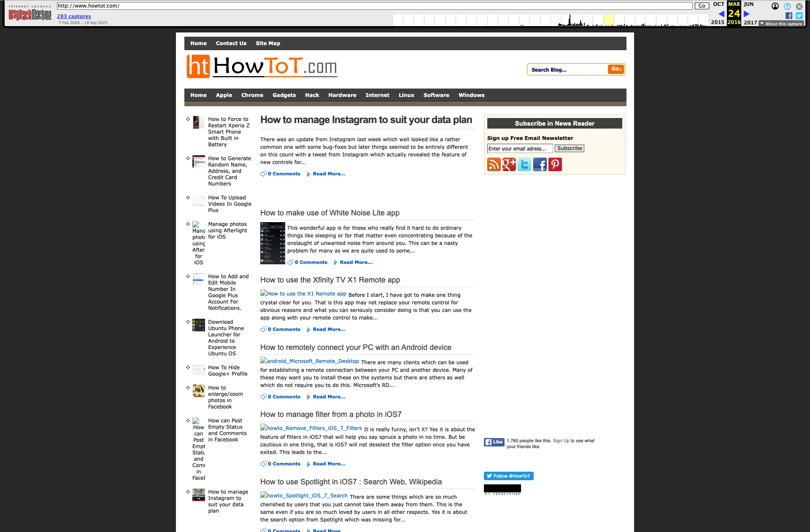
Task: Open Wayback Machine help question icon
Action: coord(787,6)
